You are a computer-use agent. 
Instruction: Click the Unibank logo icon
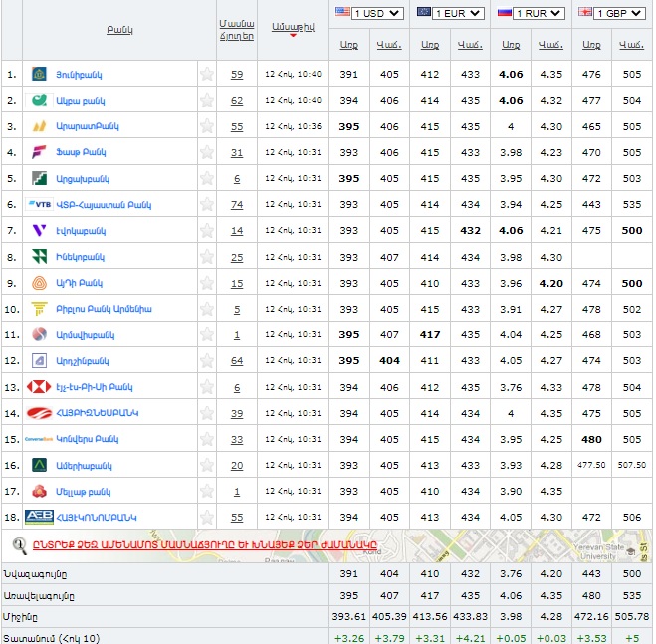pyautogui.click(x=40, y=75)
